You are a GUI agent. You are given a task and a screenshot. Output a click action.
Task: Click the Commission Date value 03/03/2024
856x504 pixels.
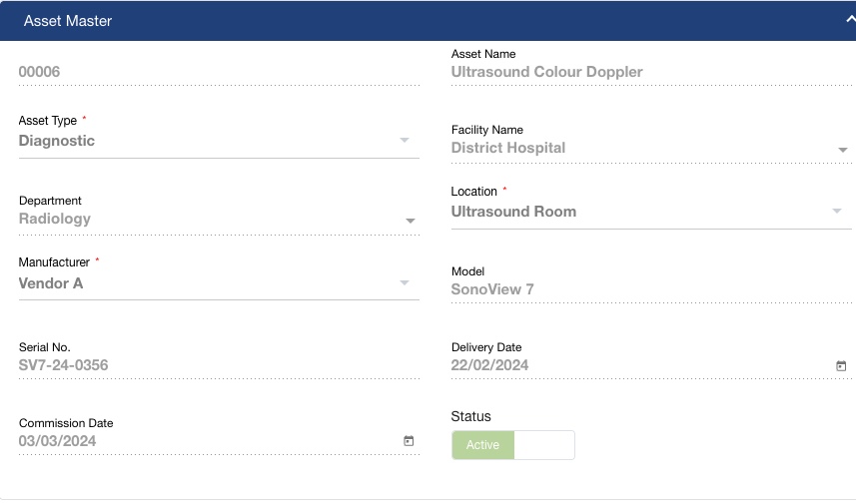point(57,441)
